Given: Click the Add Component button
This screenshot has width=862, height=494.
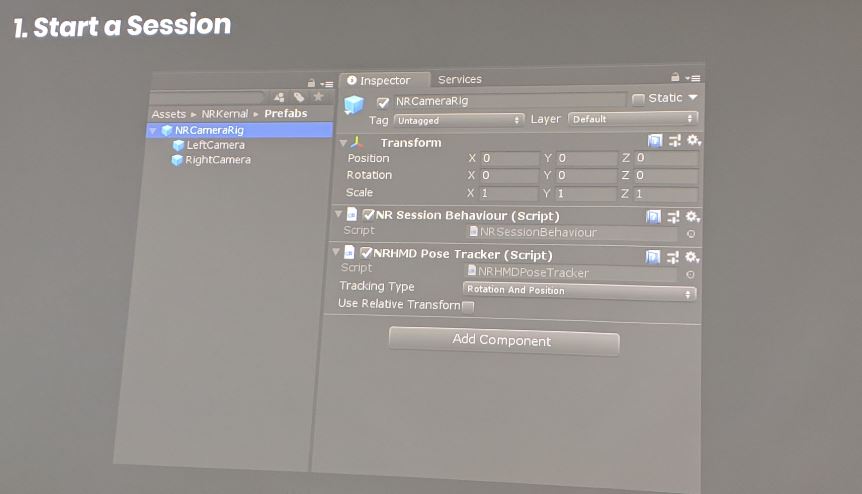Looking at the screenshot, I should (x=502, y=341).
